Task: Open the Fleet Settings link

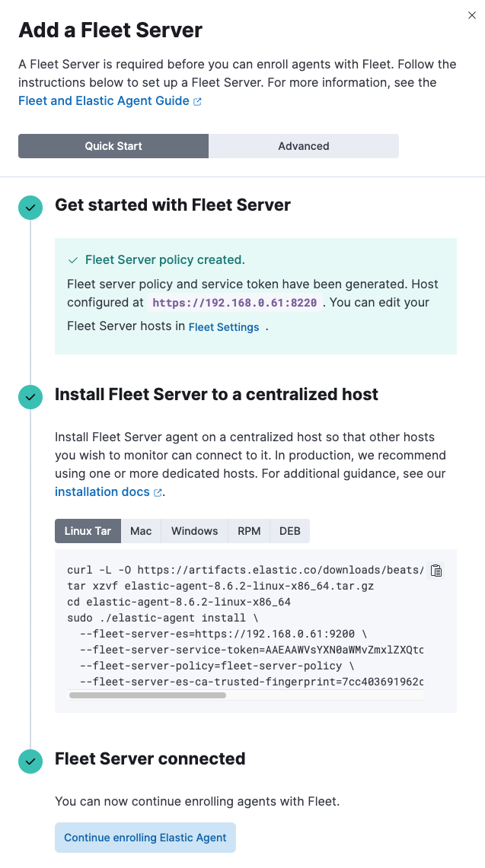Action: (x=224, y=327)
